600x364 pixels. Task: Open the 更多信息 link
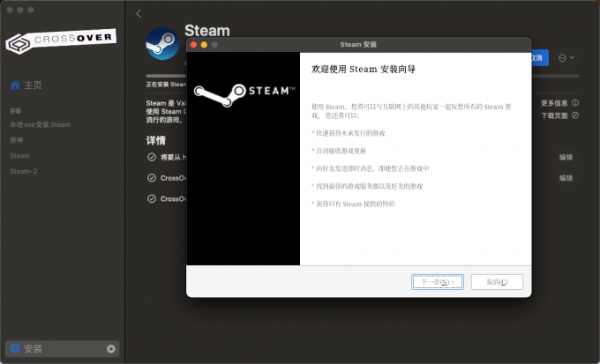click(x=554, y=103)
